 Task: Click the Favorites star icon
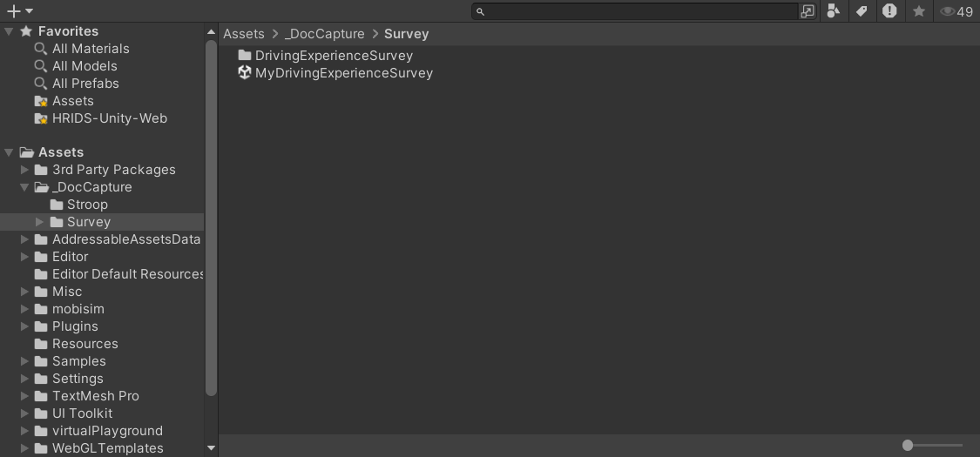pyautogui.click(x=26, y=31)
